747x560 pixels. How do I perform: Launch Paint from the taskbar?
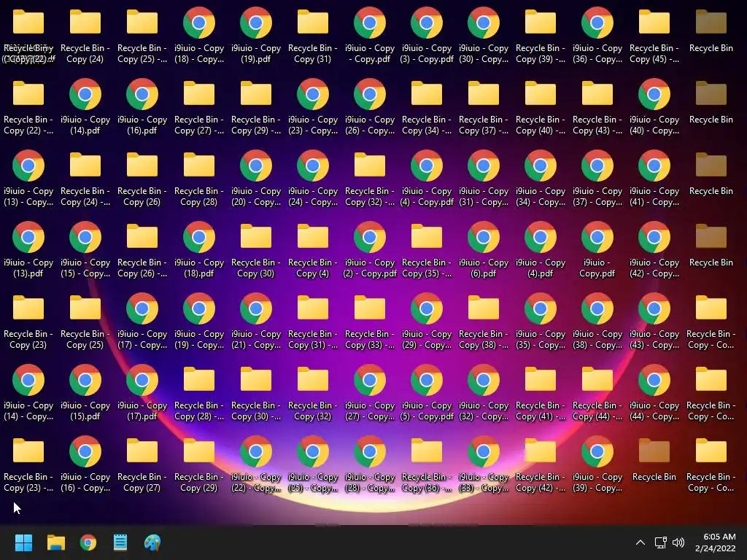click(x=152, y=542)
